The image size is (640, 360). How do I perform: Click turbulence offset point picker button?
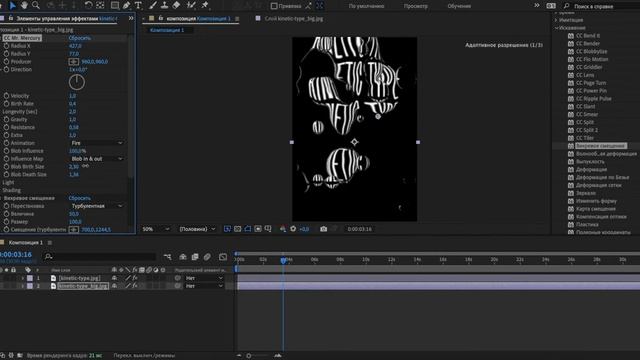point(73,229)
